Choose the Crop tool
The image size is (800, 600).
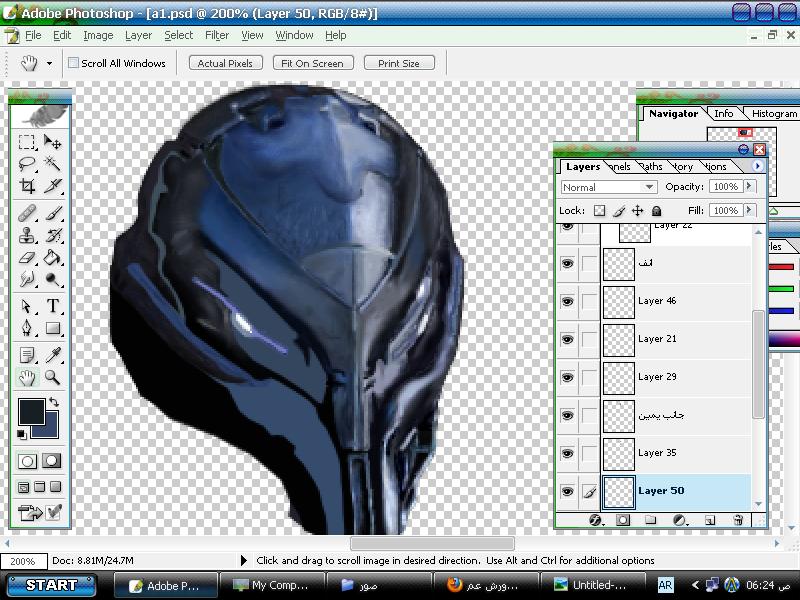[27, 187]
